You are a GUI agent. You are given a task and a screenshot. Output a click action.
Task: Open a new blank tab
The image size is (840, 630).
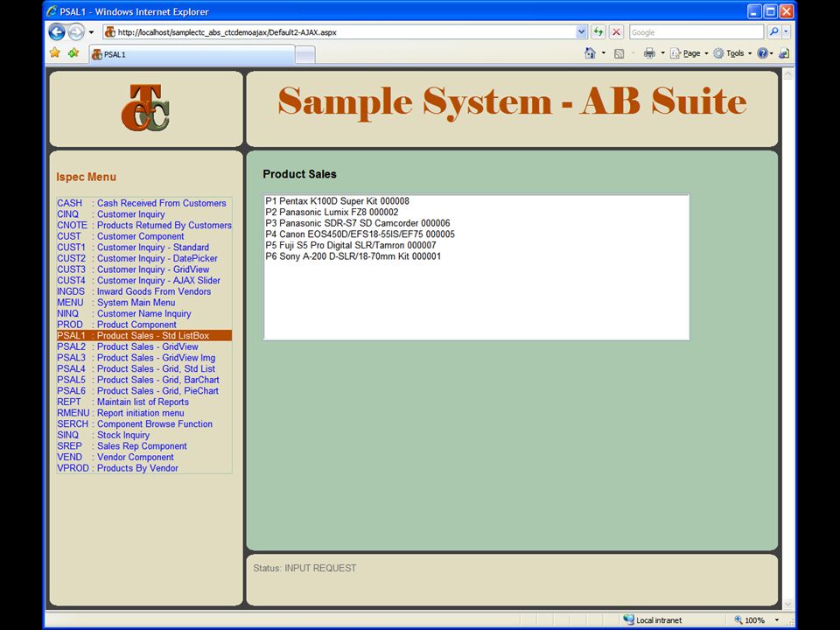(304, 54)
